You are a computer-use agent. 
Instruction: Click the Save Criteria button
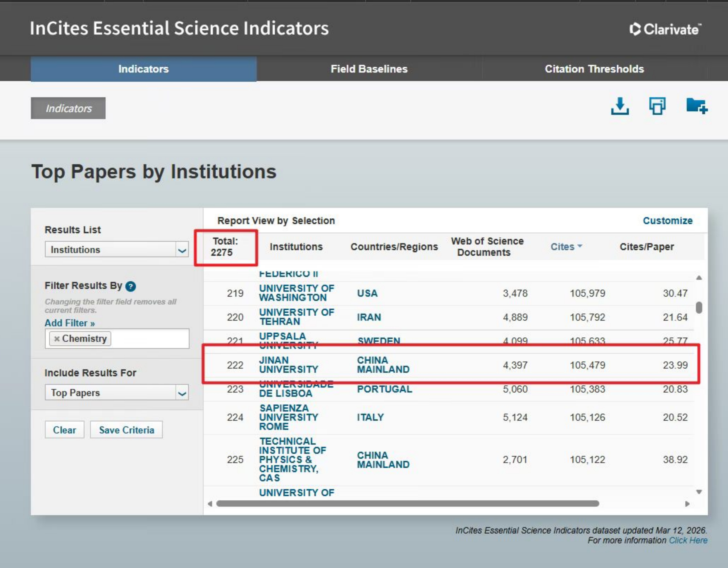[126, 430]
